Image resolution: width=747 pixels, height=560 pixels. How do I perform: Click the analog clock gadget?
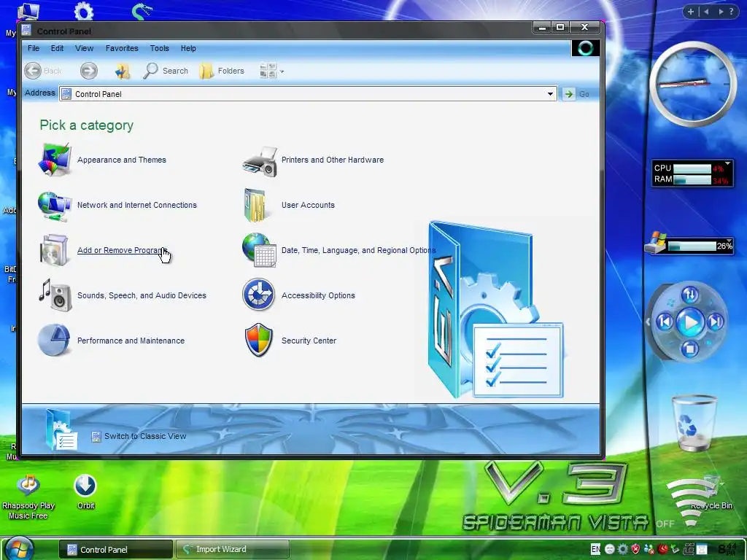click(x=693, y=85)
